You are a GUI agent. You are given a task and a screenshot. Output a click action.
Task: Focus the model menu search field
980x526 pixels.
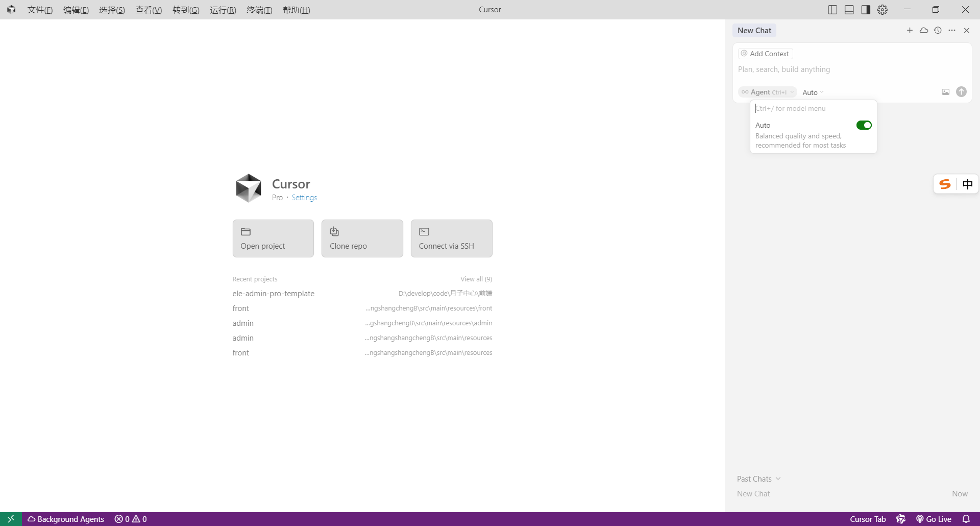tap(814, 108)
